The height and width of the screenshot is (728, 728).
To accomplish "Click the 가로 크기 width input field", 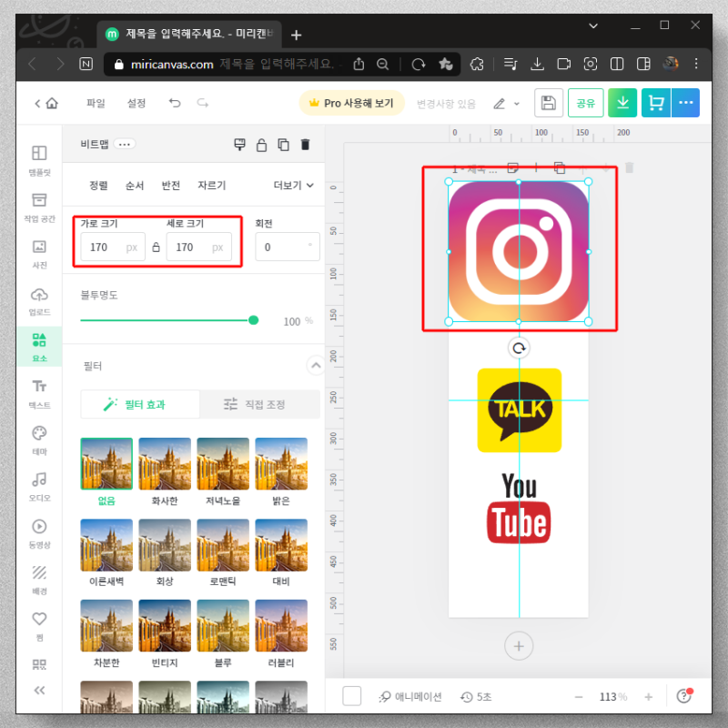I will pyautogui.click(x=113, y=247).
